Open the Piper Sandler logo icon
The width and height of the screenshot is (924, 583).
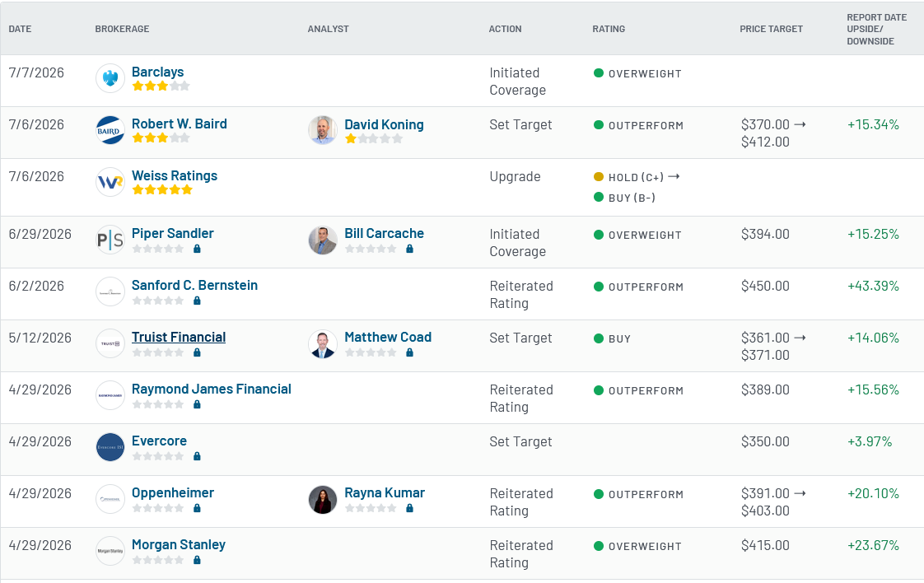[110, 240]
